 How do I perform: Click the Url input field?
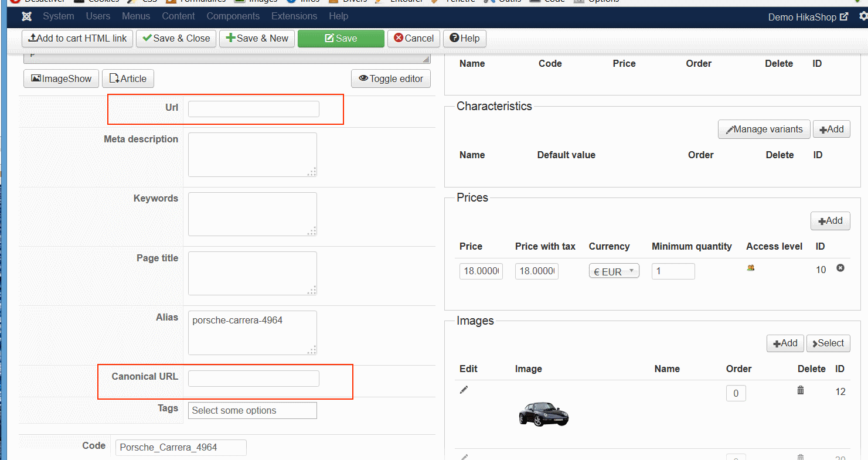coord(254,109)
